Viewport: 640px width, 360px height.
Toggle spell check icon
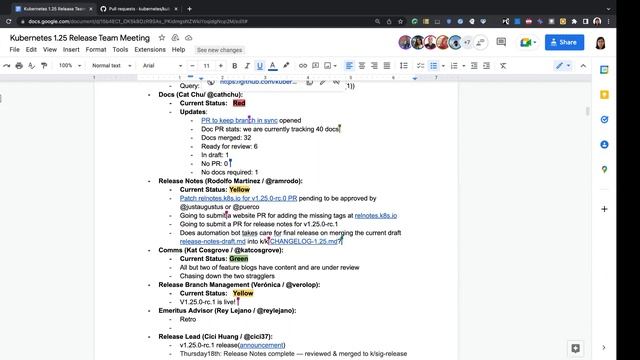point(31,66)
